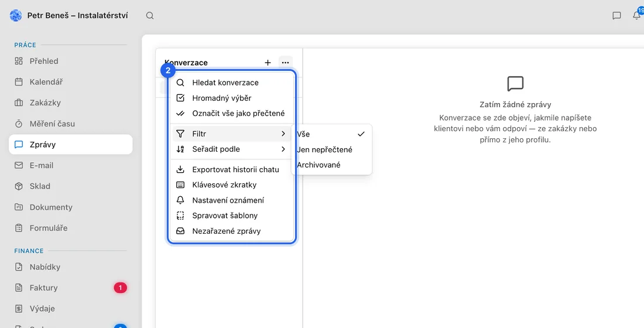
Task: Go to Nabídky in sidebar
Action: (x=71, y=267)
